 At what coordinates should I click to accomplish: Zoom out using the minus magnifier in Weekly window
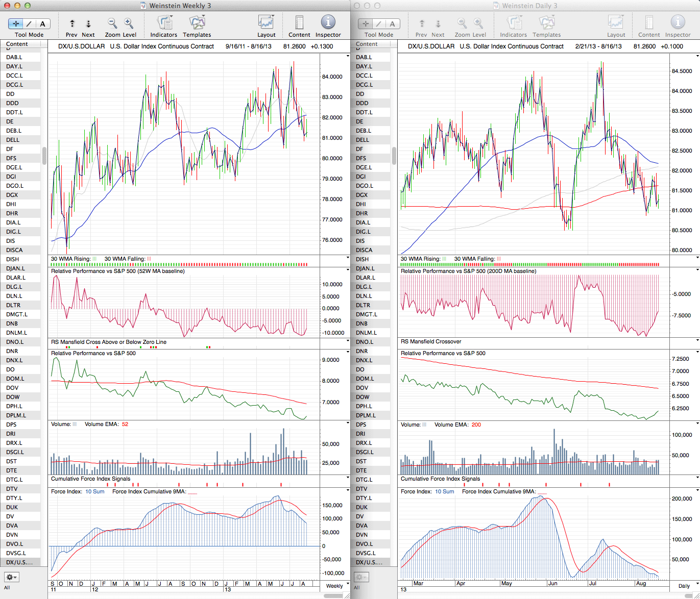[x=112, y=23]
